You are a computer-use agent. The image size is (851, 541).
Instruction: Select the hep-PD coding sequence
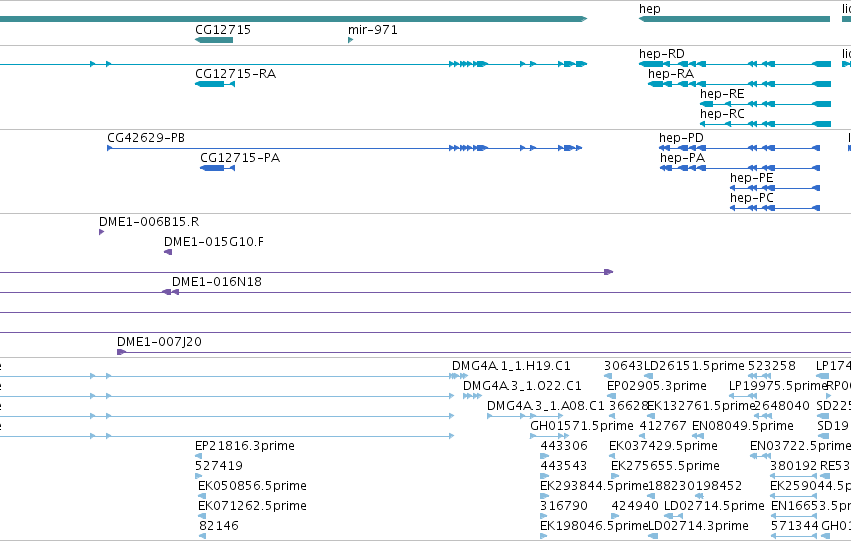pos(739,148)
